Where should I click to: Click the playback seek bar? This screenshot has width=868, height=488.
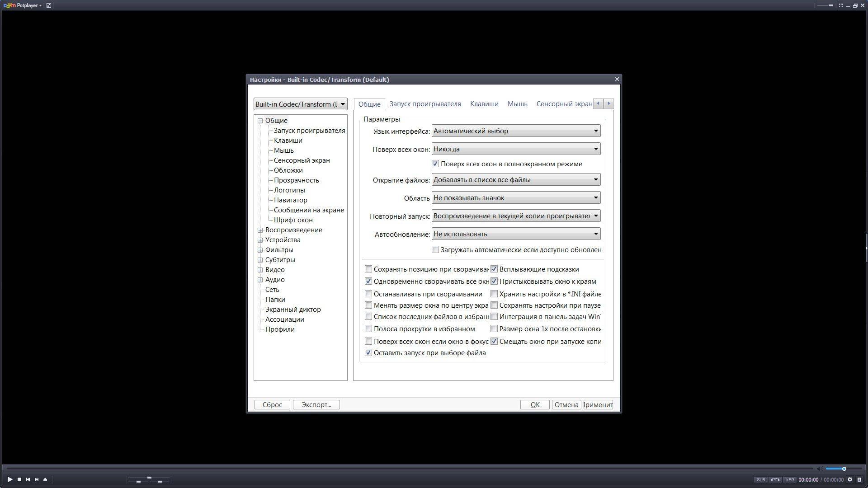point(409,469)
